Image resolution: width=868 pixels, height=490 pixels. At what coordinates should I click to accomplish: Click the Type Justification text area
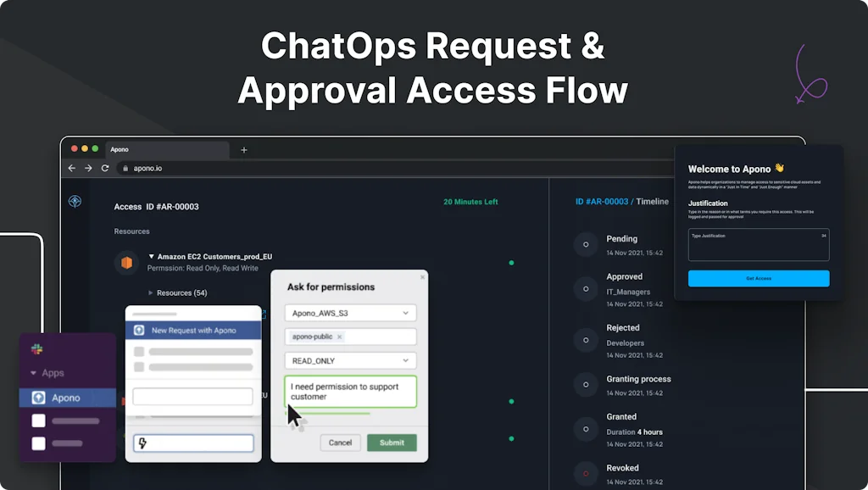pos(759,244)
